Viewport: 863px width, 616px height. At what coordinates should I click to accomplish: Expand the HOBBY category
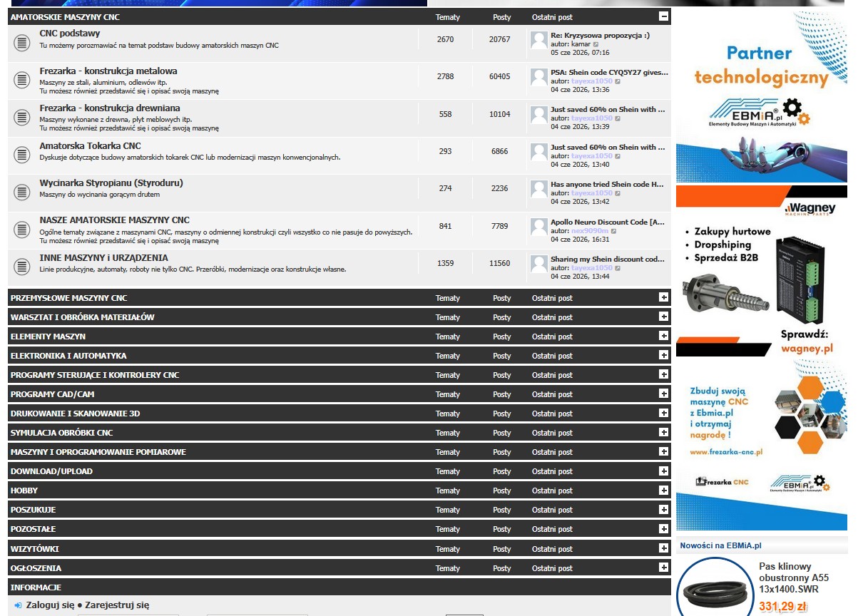click(664, 490)
